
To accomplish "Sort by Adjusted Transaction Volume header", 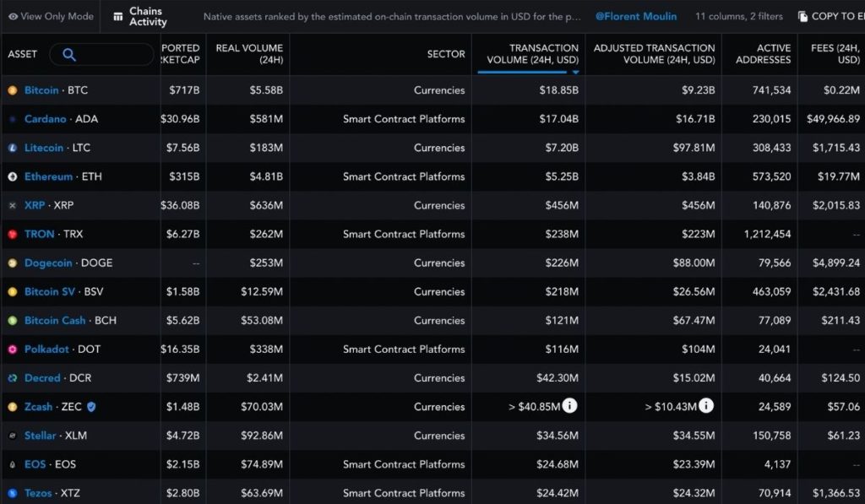I will coord(655,54).
